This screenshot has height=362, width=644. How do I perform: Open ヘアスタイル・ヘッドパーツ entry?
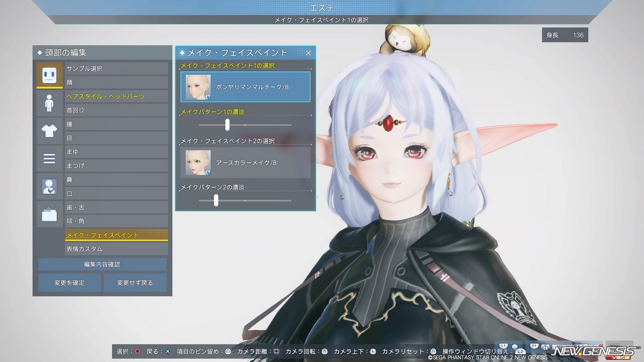click(x=116, y=97)
